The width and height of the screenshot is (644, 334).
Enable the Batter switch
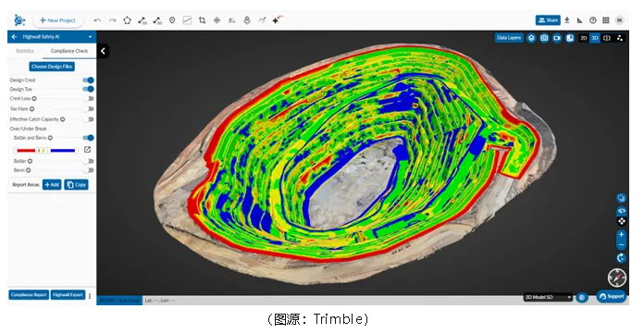pyautogui.click(x=88, y=161)
